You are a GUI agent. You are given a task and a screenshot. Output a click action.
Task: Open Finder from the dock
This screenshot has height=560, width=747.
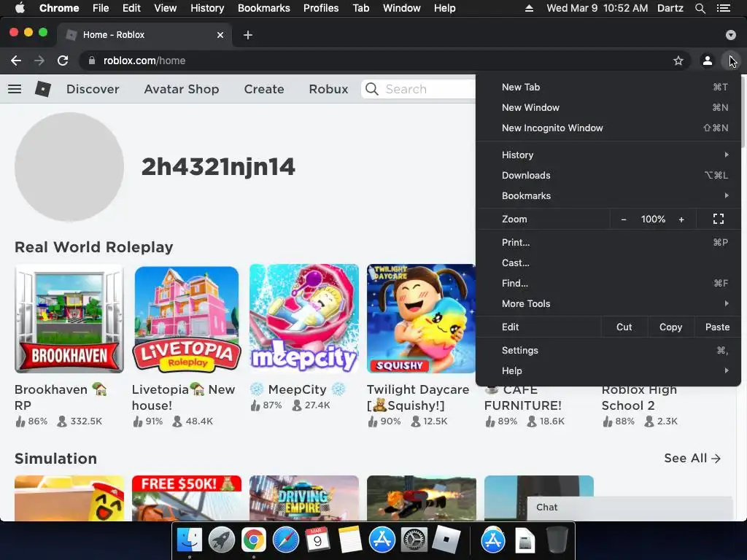click(x=190, y=540)
